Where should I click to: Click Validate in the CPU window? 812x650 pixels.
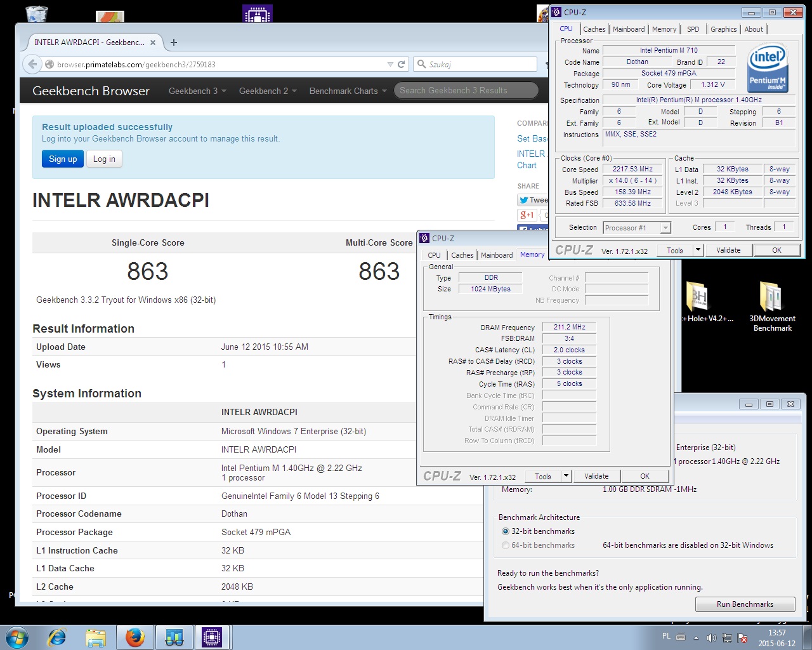[728, 250]
